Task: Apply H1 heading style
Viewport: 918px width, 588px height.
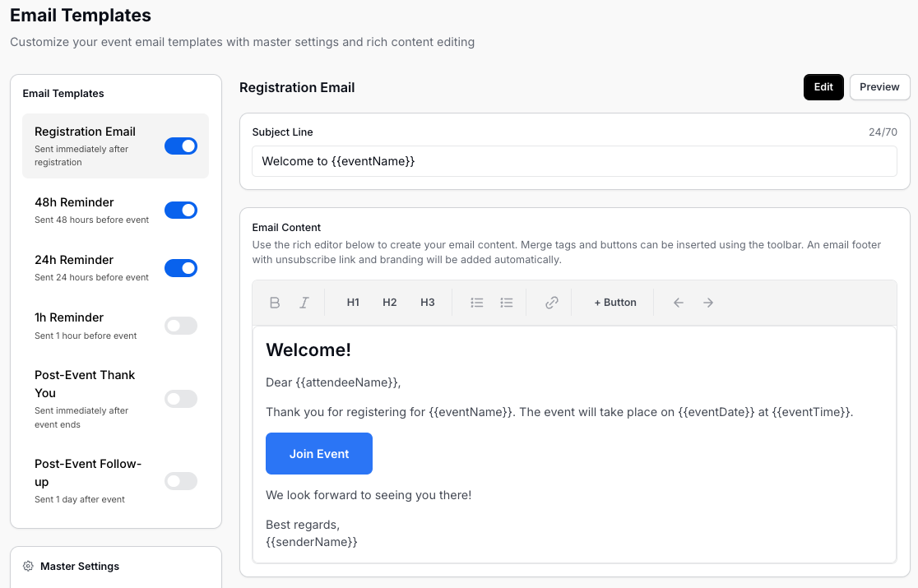Action: coord(353,303)
